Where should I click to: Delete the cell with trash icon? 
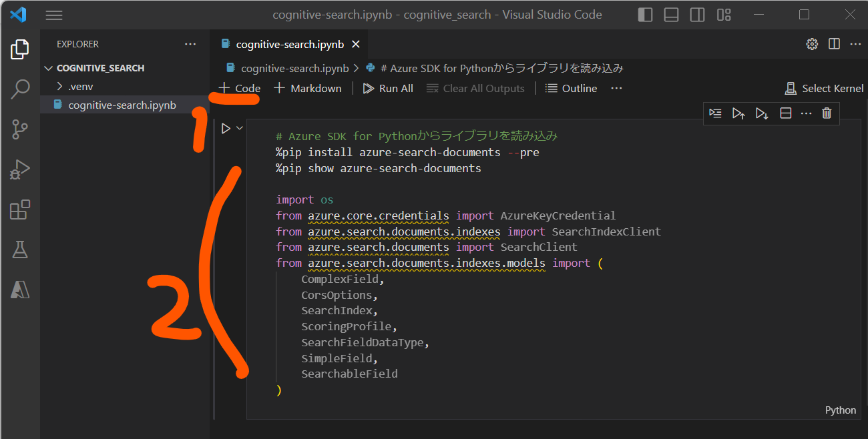[x=827, y=113]
